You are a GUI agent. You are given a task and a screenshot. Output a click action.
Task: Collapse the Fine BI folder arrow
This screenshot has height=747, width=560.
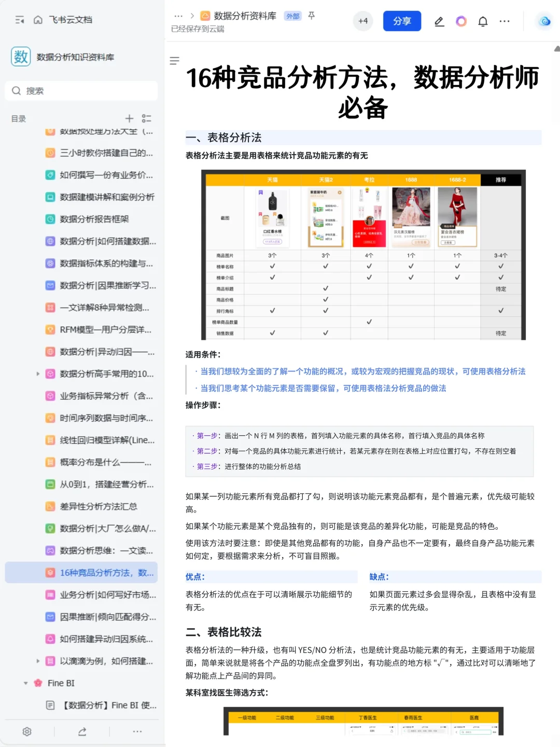25,683
